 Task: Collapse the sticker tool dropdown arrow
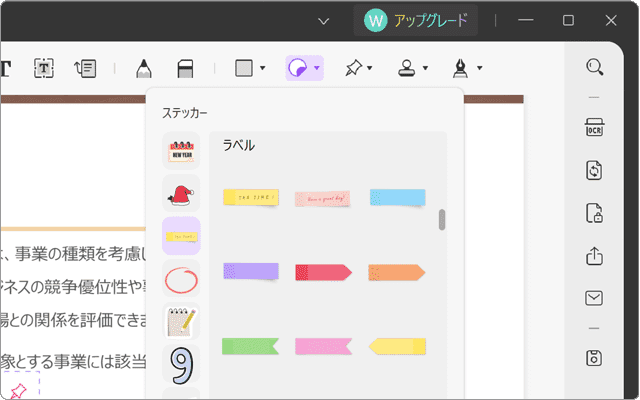[316, 68]
